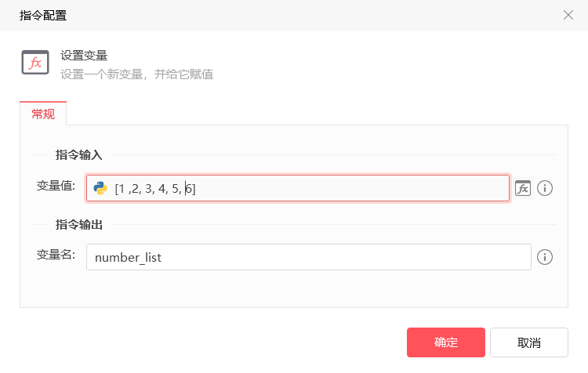588x373 pixels.
Task: Place cursor in the [1 ,2, 3, 4, 5, 6] text
Action: 155,189
